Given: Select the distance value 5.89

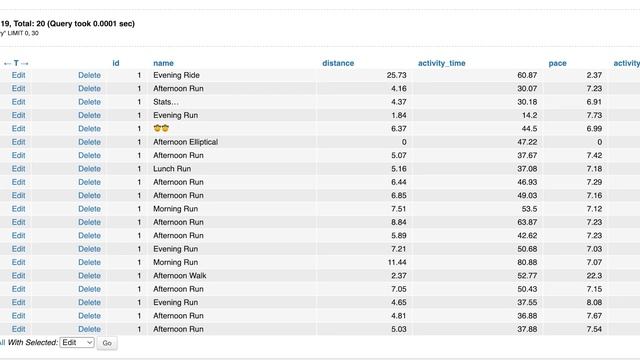Looking at the screenshot, I should [399, 236].
